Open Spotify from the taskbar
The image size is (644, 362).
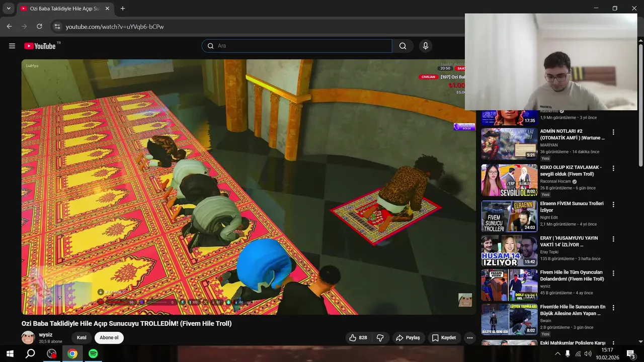[93, 354]
